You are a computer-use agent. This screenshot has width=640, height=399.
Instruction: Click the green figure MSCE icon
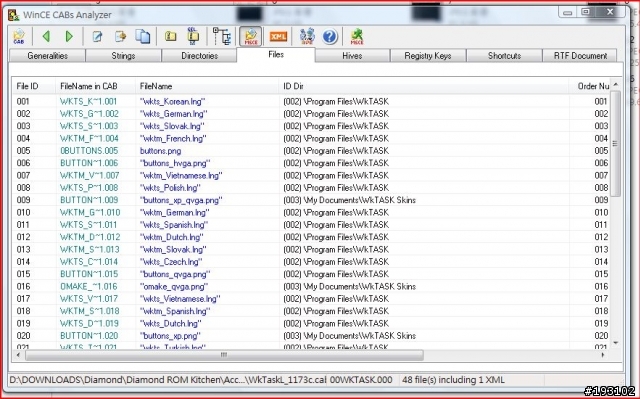(357, 37)
